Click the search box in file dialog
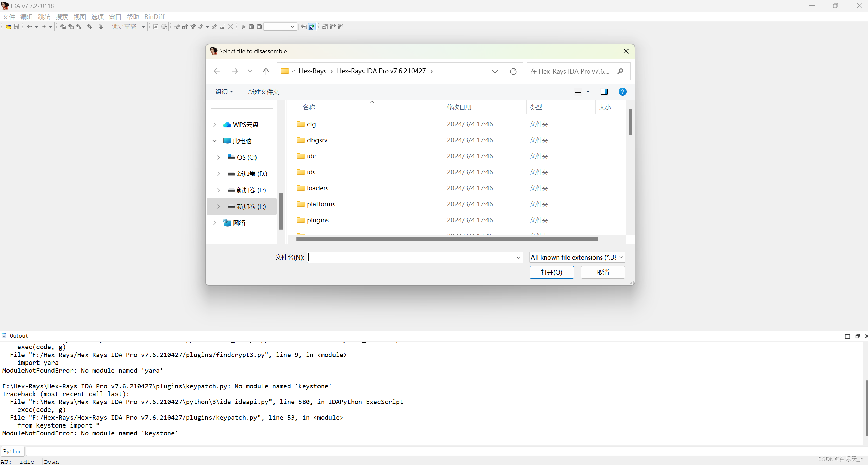The image size is (868, 465). click(578, 71)
